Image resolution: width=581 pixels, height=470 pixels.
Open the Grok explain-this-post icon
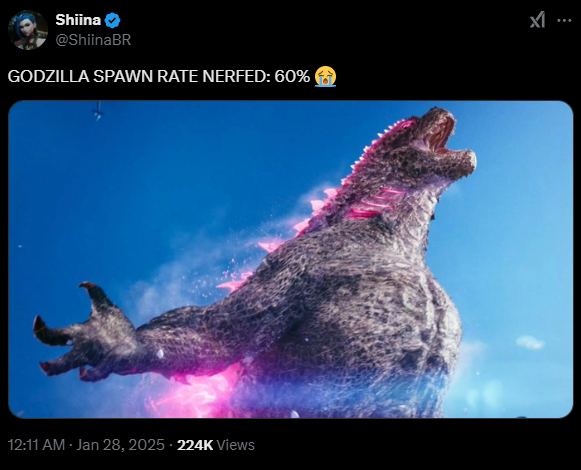click(x=537, y=20)
